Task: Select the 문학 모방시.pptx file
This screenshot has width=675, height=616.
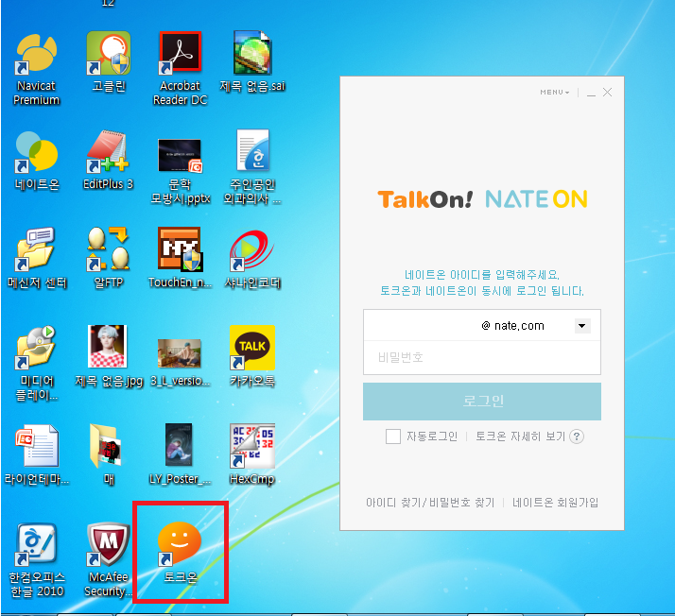Action: pyautogui.click(x=180, y=171)
